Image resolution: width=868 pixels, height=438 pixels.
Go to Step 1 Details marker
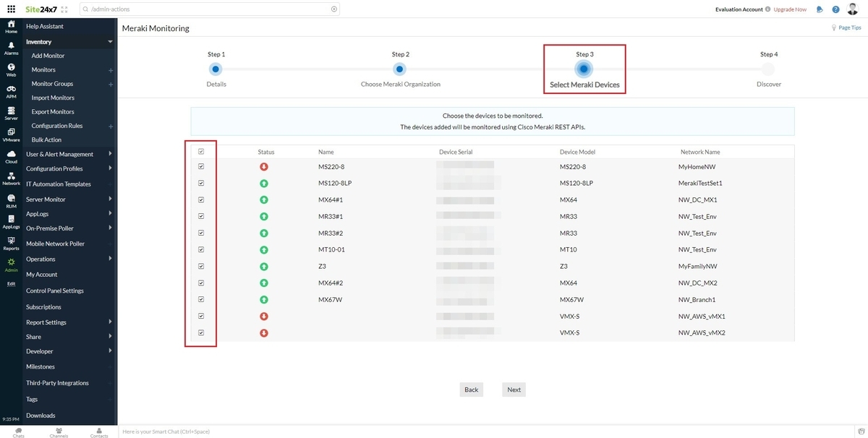click(x=216, y=69)
